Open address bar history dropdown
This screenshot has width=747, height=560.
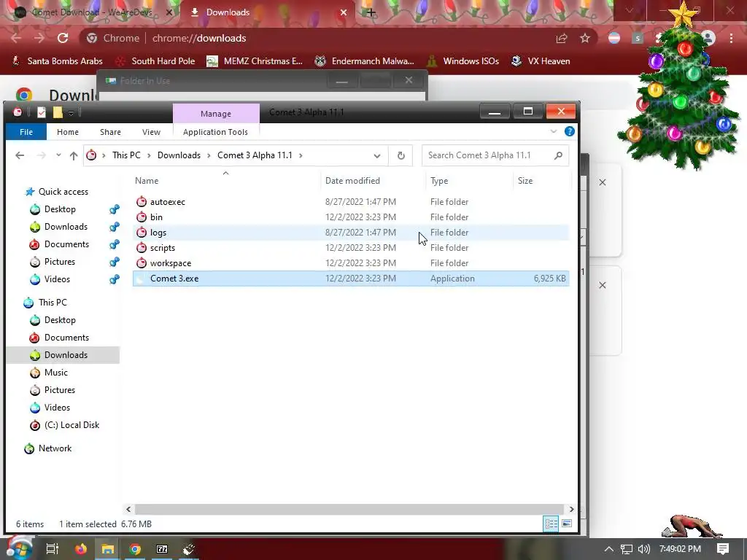(x=377, y=156)
